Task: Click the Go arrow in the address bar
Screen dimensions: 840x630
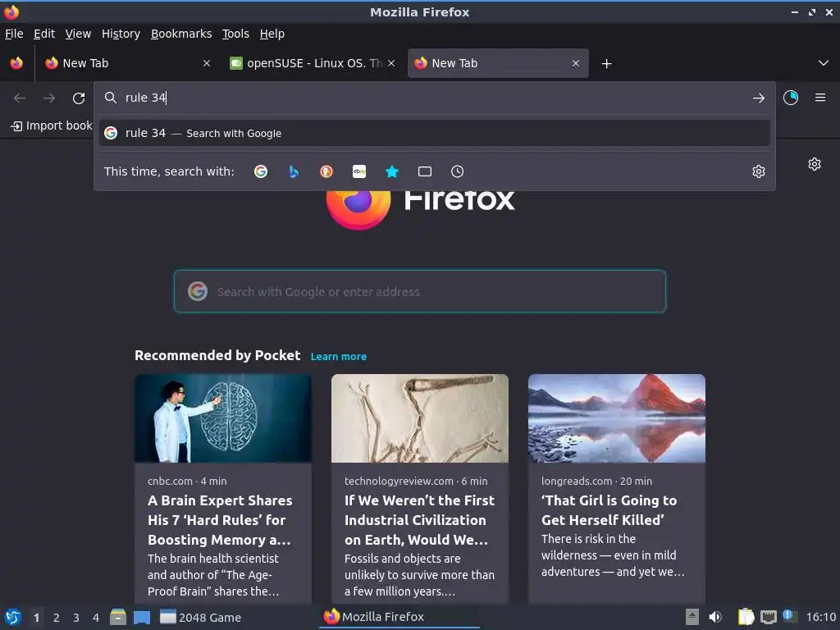Action: click(758, 98)
